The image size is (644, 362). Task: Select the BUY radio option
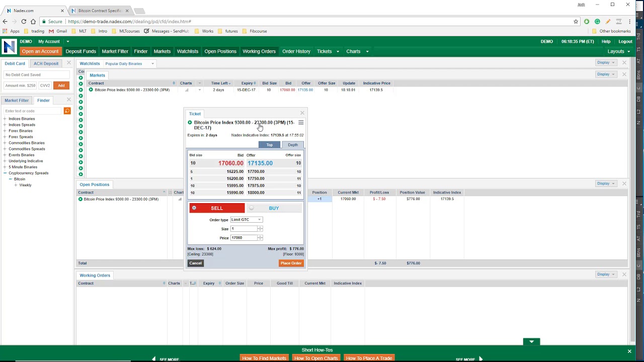point(252,208)
